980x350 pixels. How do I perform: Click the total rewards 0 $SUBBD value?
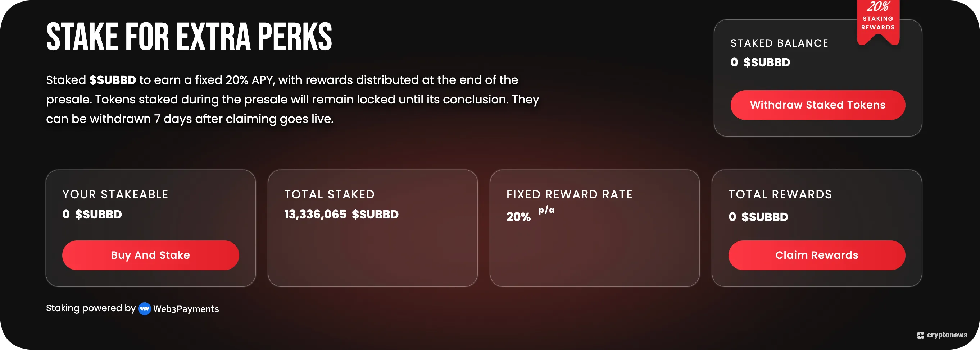point(758,217)
